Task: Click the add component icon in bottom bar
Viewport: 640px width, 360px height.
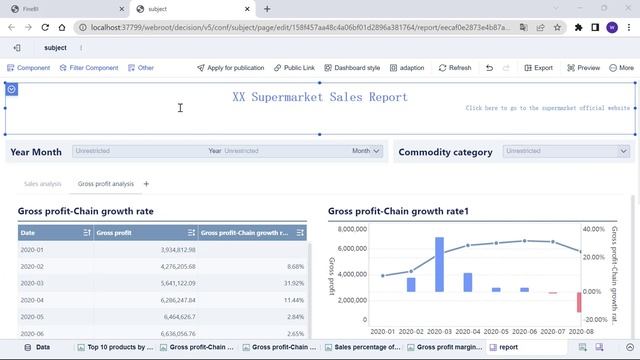Action: click(582, 347)
